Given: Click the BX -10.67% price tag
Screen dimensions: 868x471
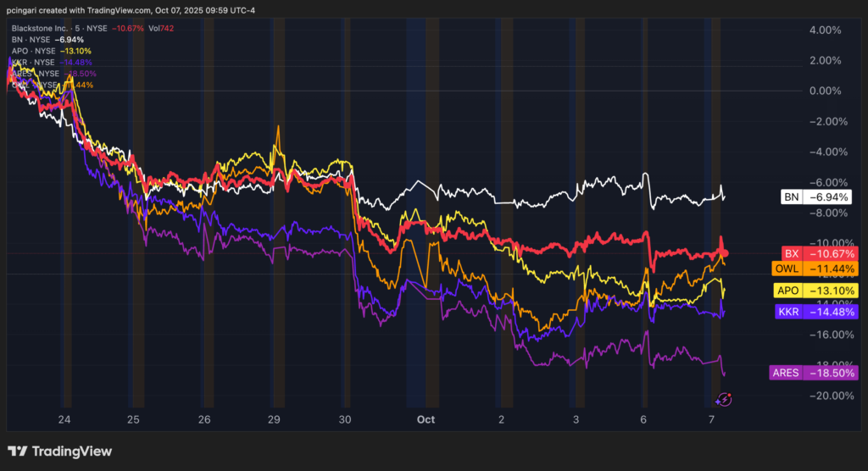Looking at the screenshot, I should 817,253.
